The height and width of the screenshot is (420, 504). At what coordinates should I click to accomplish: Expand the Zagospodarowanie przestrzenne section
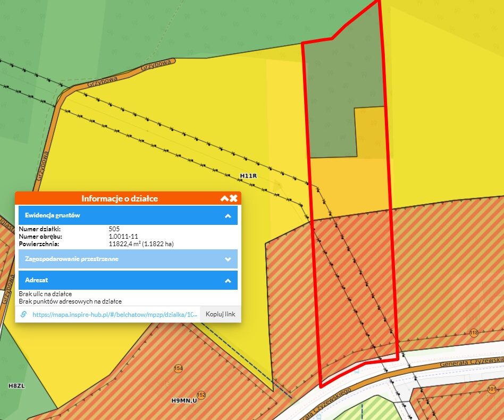click(228, 259)
